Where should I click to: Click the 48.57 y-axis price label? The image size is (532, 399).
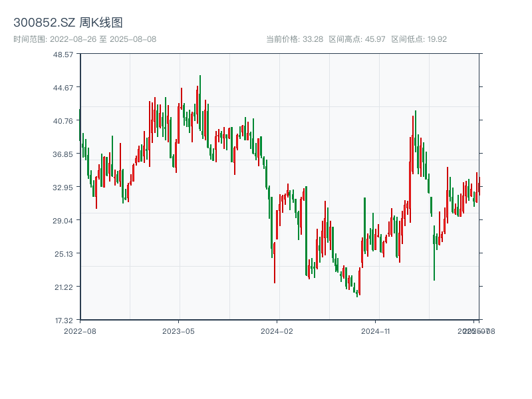[x=63, y=54]
